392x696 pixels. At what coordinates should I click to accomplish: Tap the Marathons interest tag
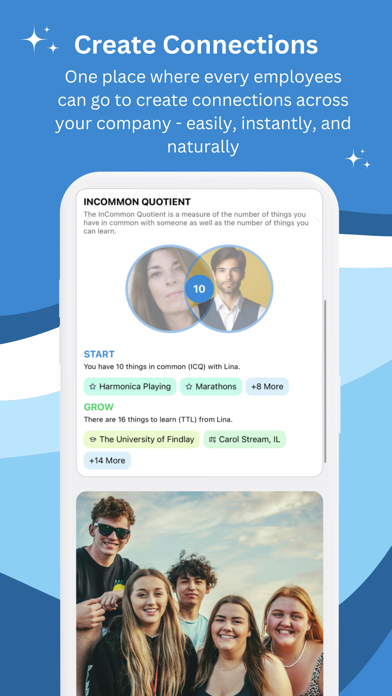[211, 386]
